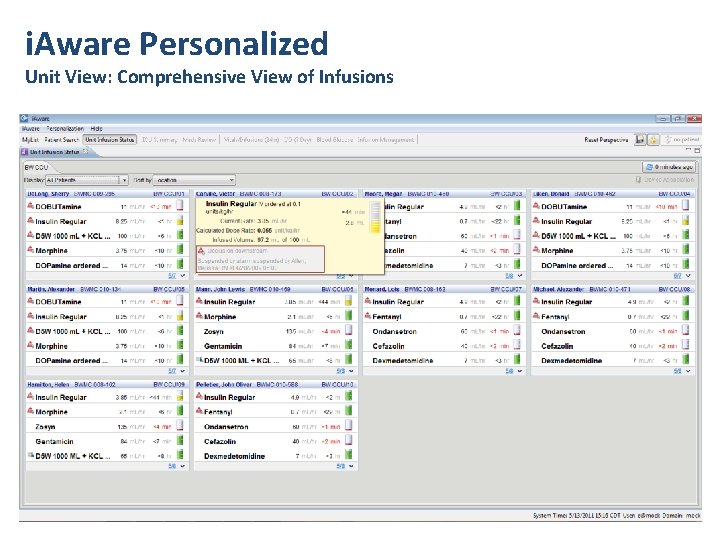
Task: Click yellow bag icon on DeLong's Insulin Regular
Action: tap(180, 220)
